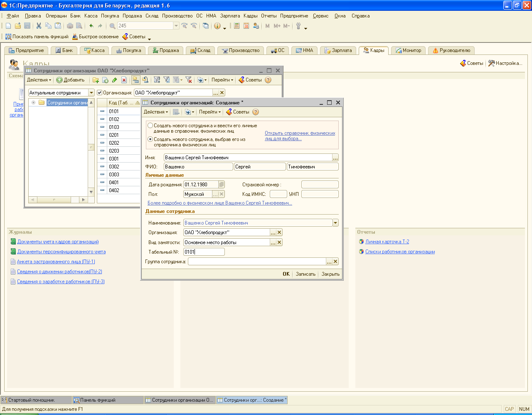Open Действия menu in Создание dialog
This screenshot has height=415, width=532.
tap(156, 112)
